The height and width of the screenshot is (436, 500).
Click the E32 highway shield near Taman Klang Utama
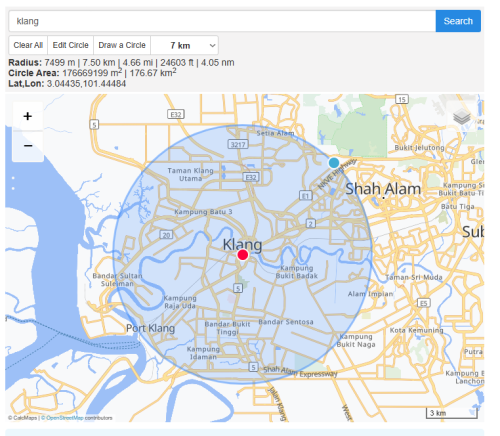pyautogui.click(x=251, y=177)
